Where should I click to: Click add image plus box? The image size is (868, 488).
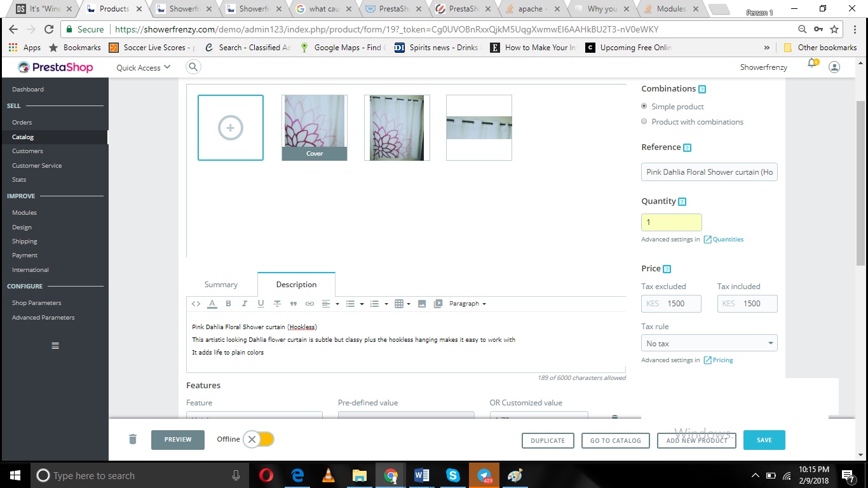231,127
